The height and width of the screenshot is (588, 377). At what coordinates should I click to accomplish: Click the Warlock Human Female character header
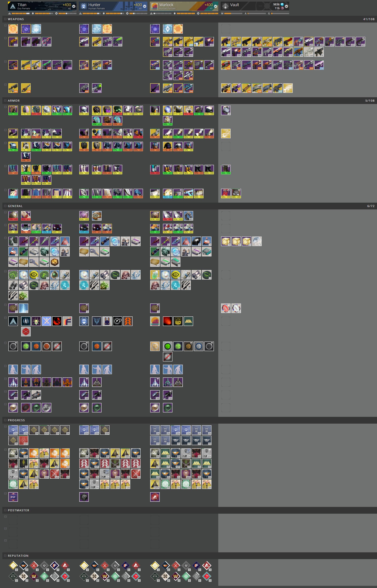click(x=184, y=6)
